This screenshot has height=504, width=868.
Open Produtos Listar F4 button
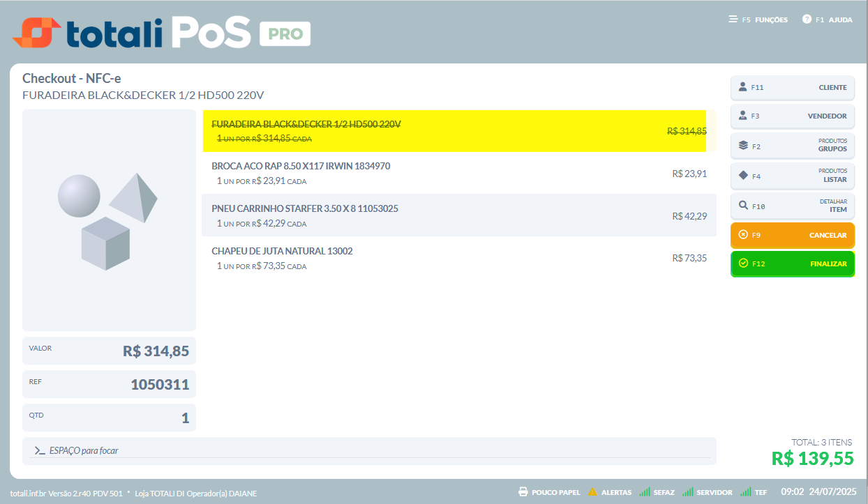[793, 176]
